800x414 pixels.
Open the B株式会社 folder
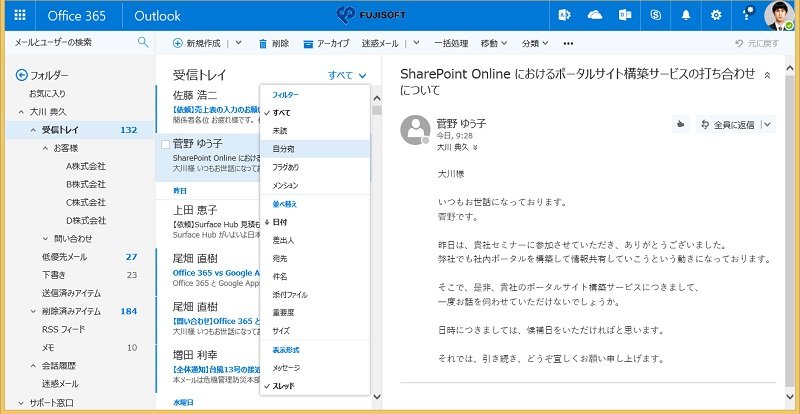point(86,184)
